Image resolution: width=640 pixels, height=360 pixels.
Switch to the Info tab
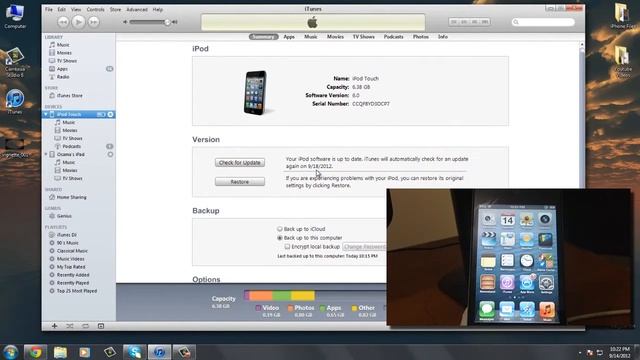coord(443,37)
